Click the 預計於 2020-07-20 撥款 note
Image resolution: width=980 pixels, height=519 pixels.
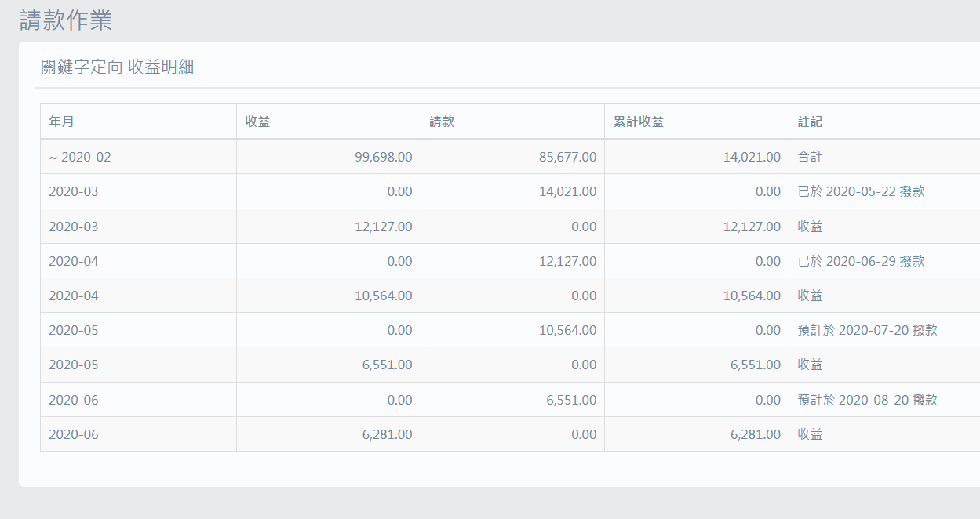pyautogui.click(x=867, y=330)
